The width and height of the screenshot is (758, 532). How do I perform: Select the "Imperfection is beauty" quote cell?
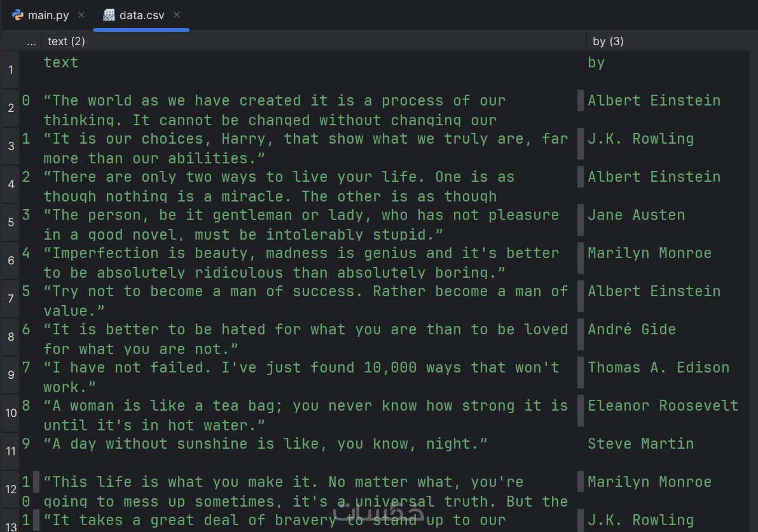pyautogui.click(x=301, y=262)
